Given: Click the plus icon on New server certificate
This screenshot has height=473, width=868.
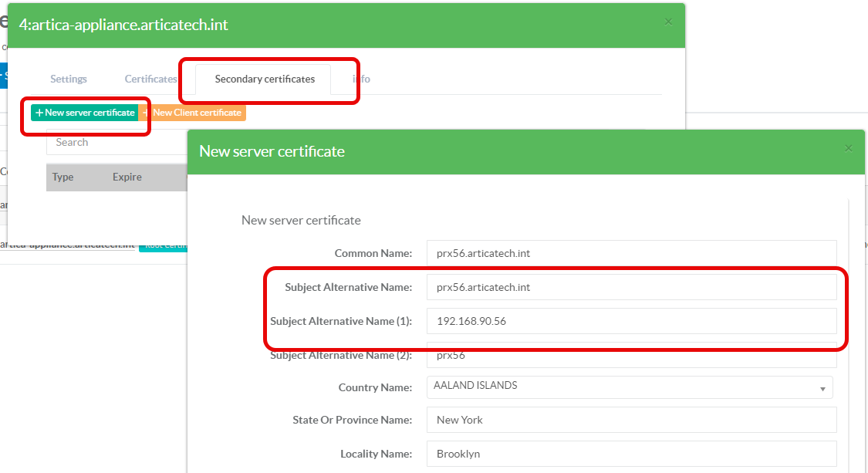Looking at the screenshot, I should tap(39, 113).
